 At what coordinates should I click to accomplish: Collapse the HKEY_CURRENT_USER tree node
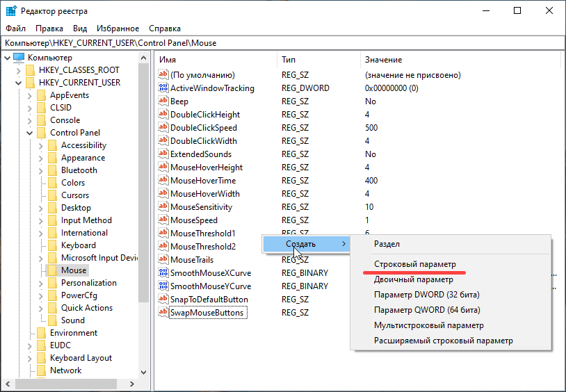19,83
